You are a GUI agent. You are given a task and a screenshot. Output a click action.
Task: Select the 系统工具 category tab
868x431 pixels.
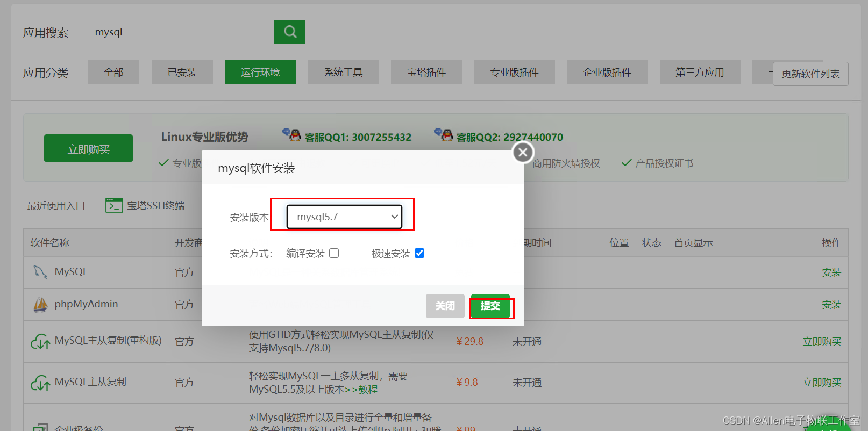tap(344, 72)
